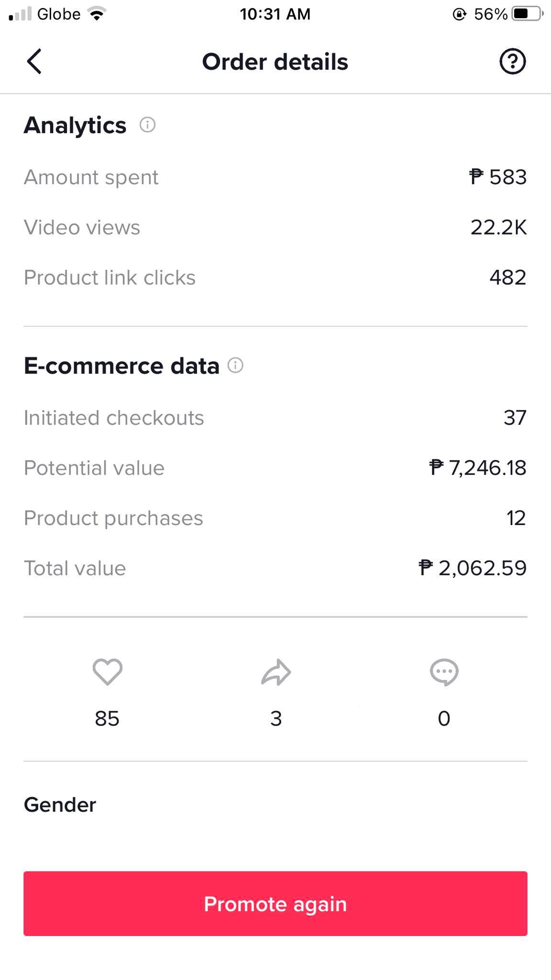Tap the Wi-Fi icon in status bar
Screen dimensions: 551x980
(x=97, y=14)
